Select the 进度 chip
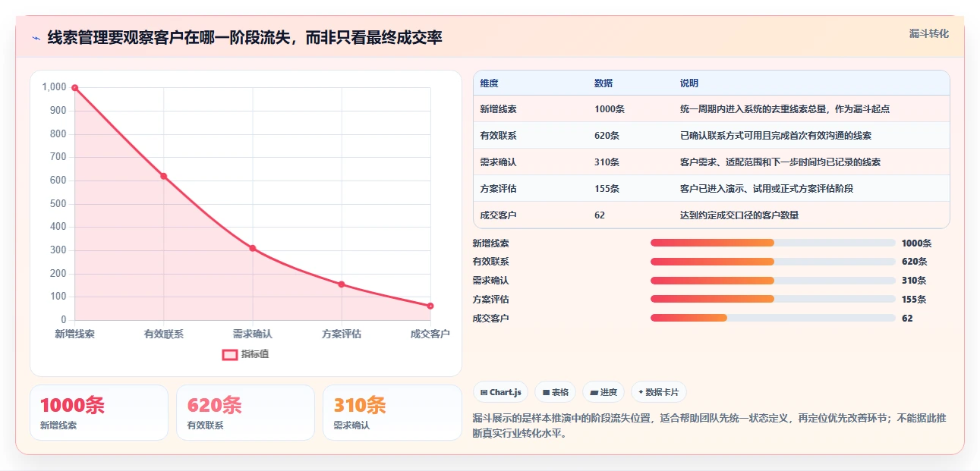980x471 pixels. click(603, 392)
